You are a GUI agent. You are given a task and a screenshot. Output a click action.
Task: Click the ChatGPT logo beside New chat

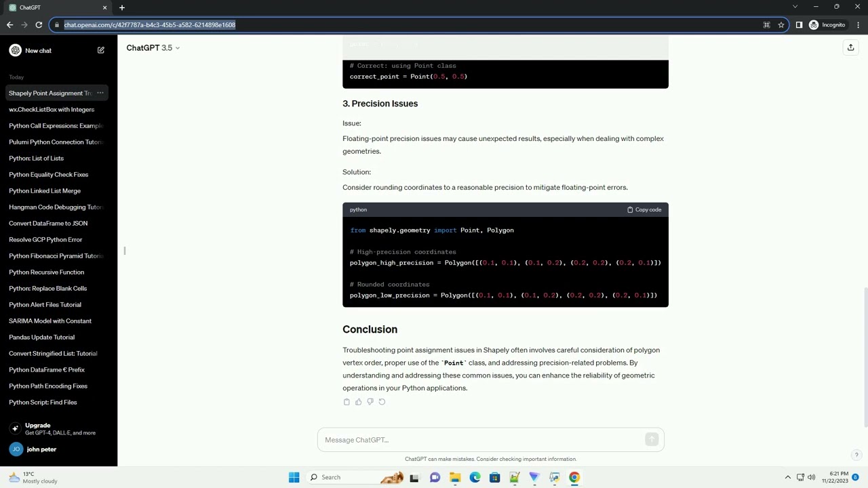15,50
